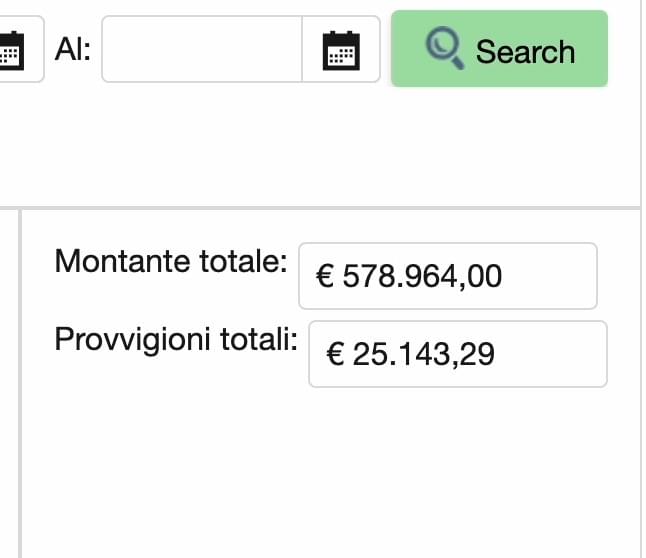Open the calendar picker beside Al field

pos(341,50)
